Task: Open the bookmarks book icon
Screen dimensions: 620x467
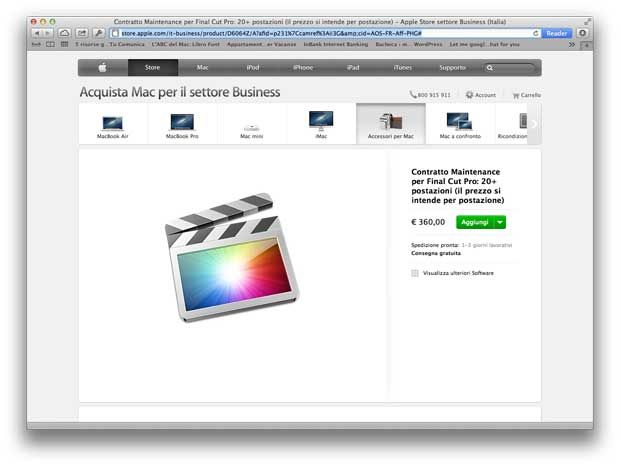Action: click(x=50, y=44)
